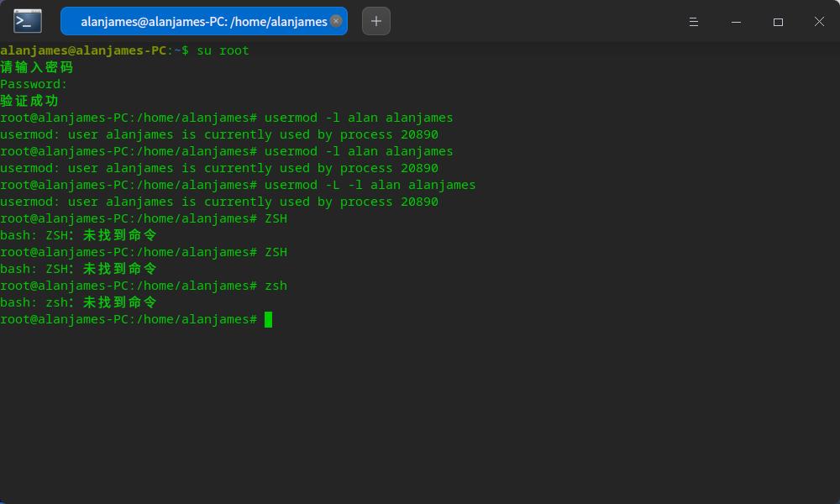Image resolution: width=840 pixels, height=504 pixels.
Task: Close the terminal window
Action: pyautogui.click(x=819, y=22)
